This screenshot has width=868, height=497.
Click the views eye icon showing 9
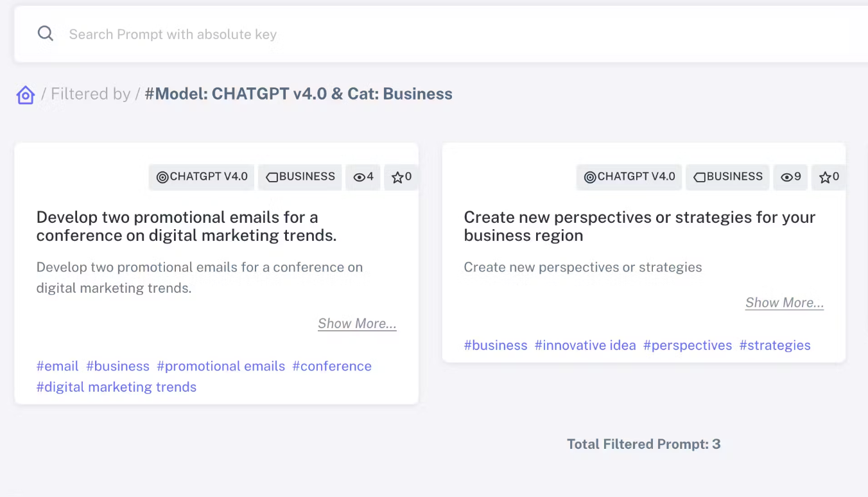click(787, 177)
